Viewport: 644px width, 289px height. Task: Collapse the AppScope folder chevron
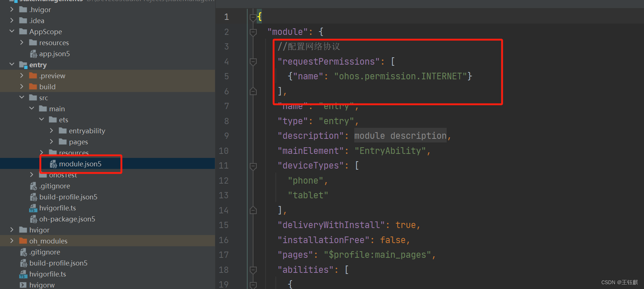[12, 32]
